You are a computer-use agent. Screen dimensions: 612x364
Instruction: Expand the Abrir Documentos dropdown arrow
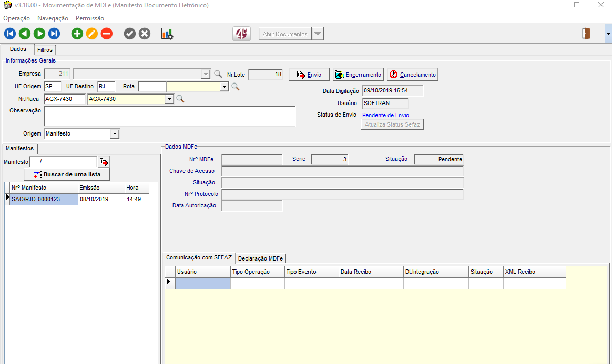pos(317,34)
